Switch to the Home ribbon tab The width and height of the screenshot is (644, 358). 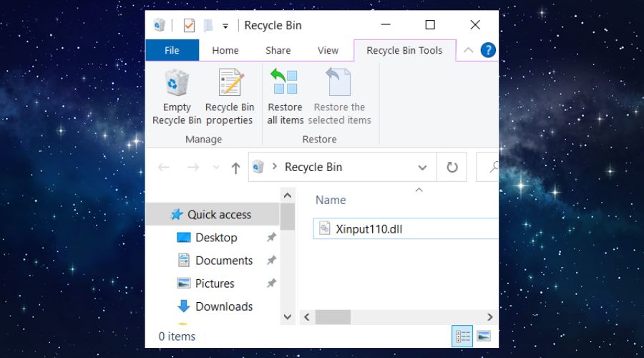pyautogui.click(x=225, y=50)
